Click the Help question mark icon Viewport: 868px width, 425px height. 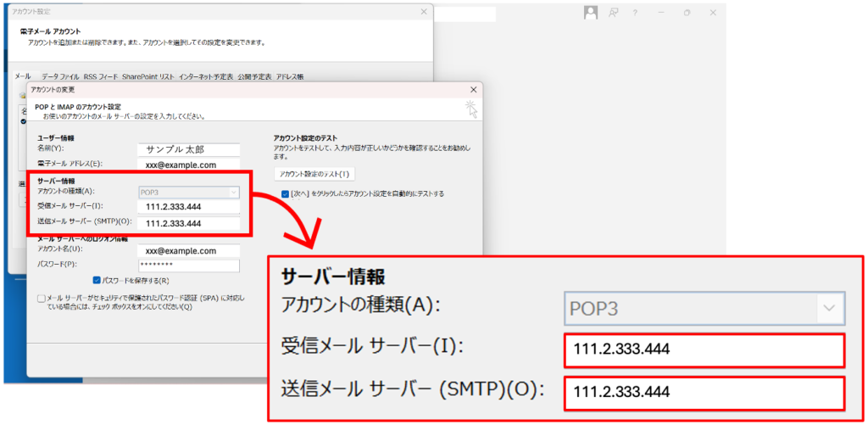(x=636, y=13)
